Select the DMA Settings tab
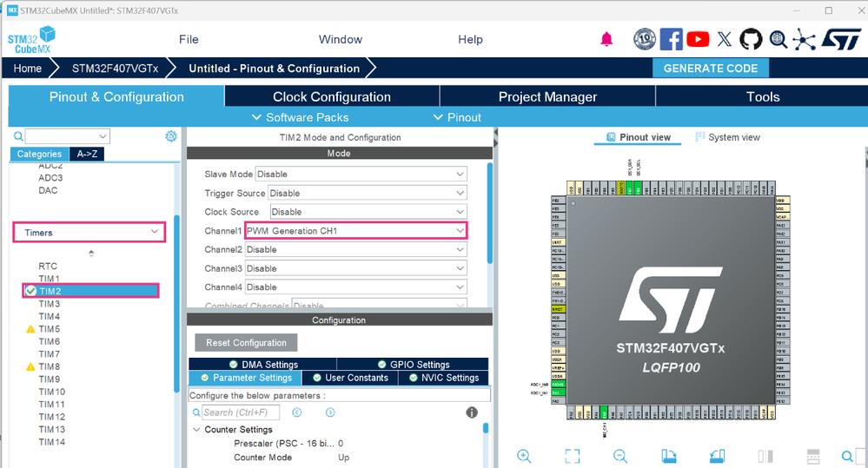Viewport: 868px width, 468px height. 263,364
